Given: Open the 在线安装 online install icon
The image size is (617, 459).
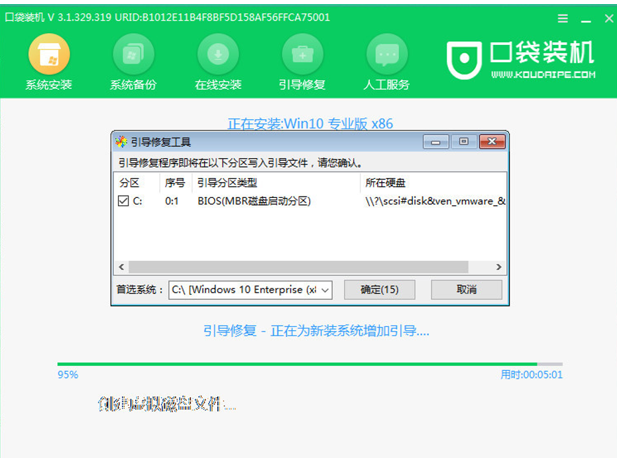Looking at the screenshot, I should 218,54.
